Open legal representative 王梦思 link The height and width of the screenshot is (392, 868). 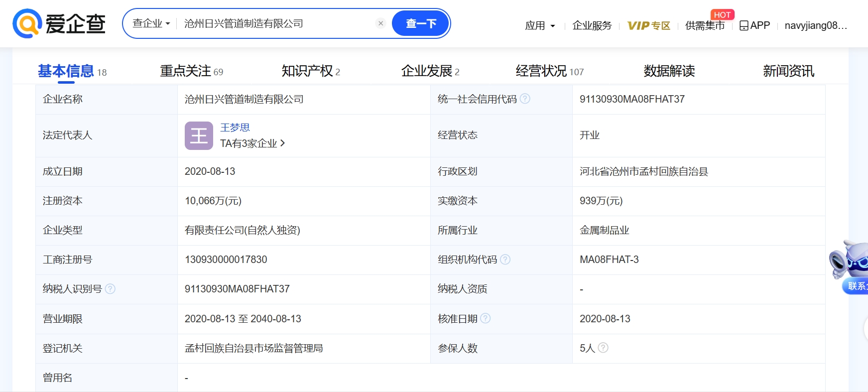tap(235, 128)
